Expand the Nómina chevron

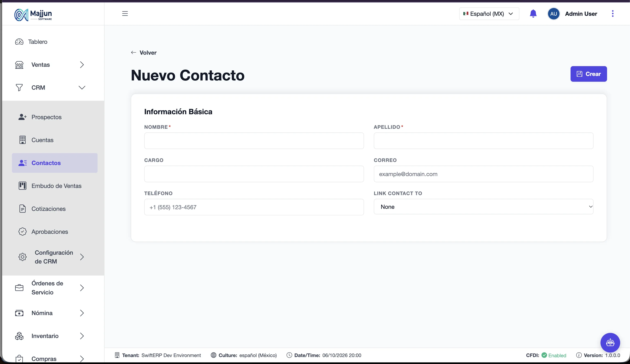(82, 313)
